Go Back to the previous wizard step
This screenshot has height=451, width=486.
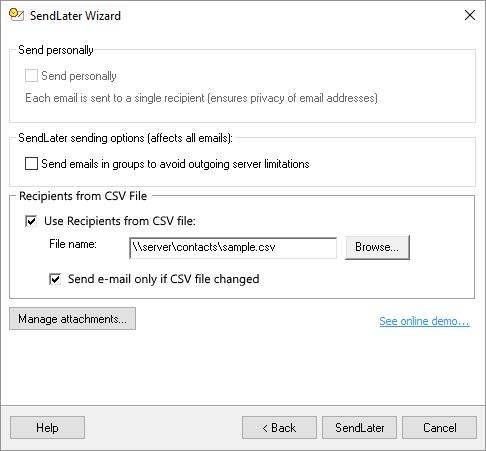click(279, 428)
